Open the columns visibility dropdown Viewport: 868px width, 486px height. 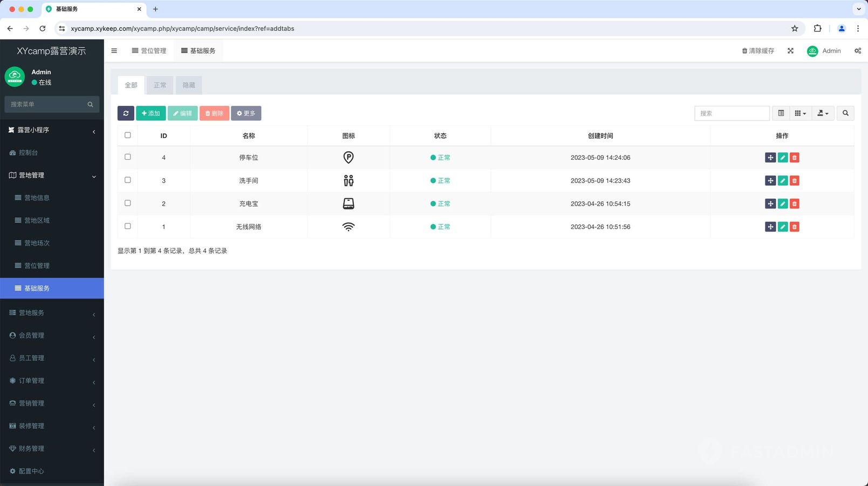point(800,113)
